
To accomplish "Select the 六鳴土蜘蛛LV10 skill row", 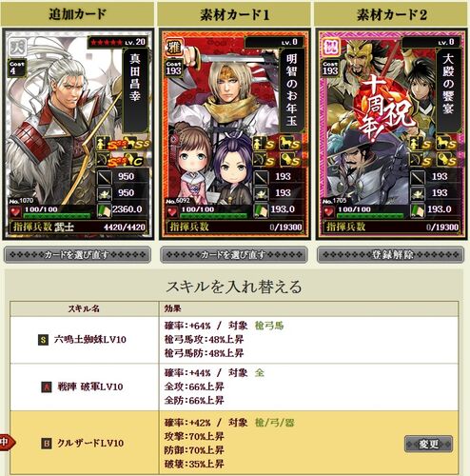I will coord(234,340).
